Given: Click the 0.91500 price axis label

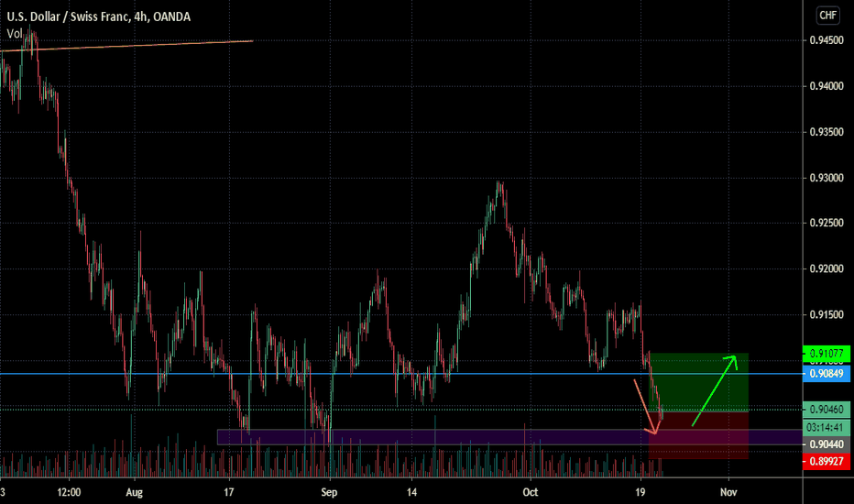Looking at the screenshot, I should (827, 314).
